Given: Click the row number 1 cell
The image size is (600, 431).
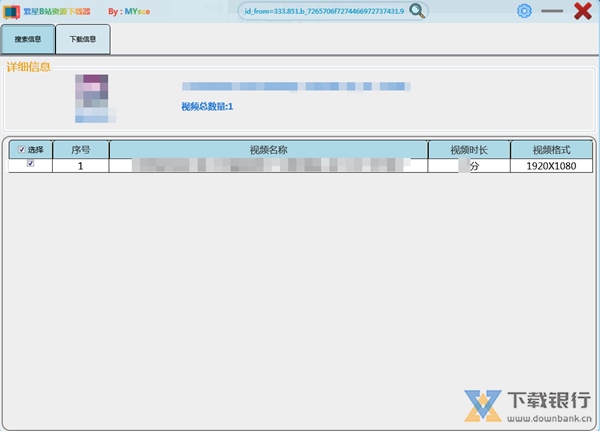Looking at the screenshot, I should [80, 165].
